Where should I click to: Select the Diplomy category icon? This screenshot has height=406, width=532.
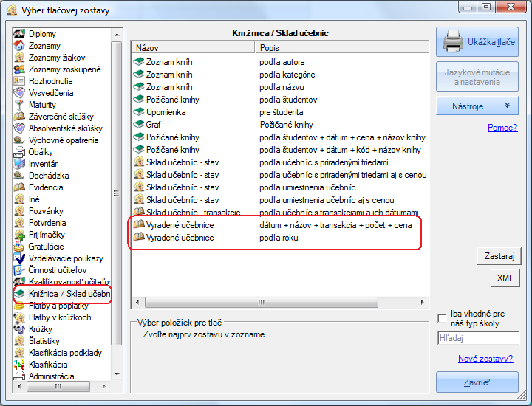[x=19, y=33]
